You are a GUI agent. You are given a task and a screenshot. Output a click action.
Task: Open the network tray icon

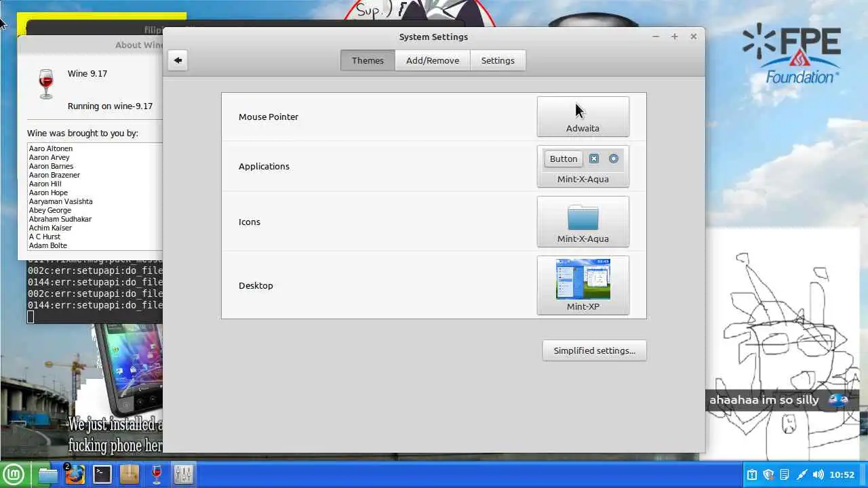click(802, 474)
